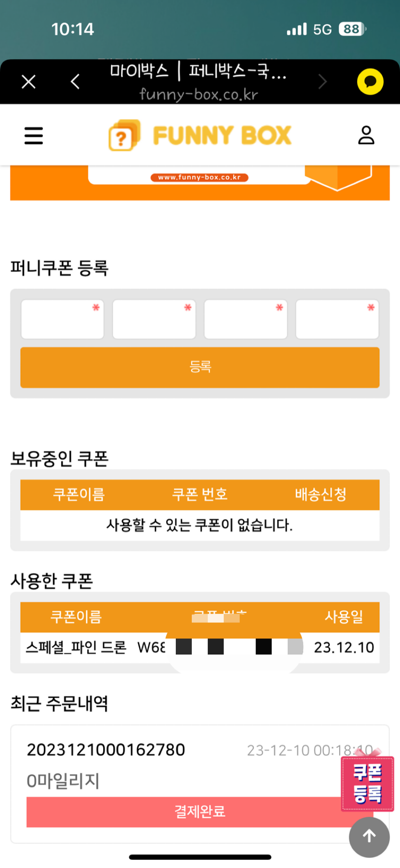
Task: Go back using the left chevron
Action: coord(75,81)
